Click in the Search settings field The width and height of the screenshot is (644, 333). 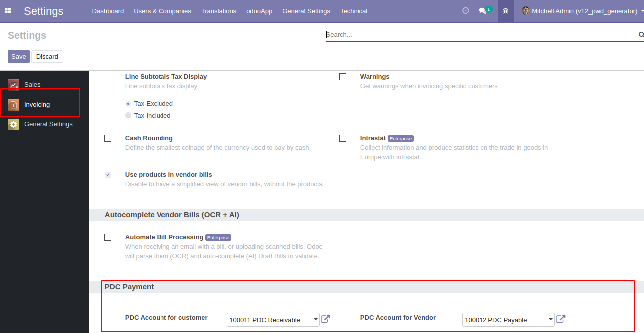point(481,35)
